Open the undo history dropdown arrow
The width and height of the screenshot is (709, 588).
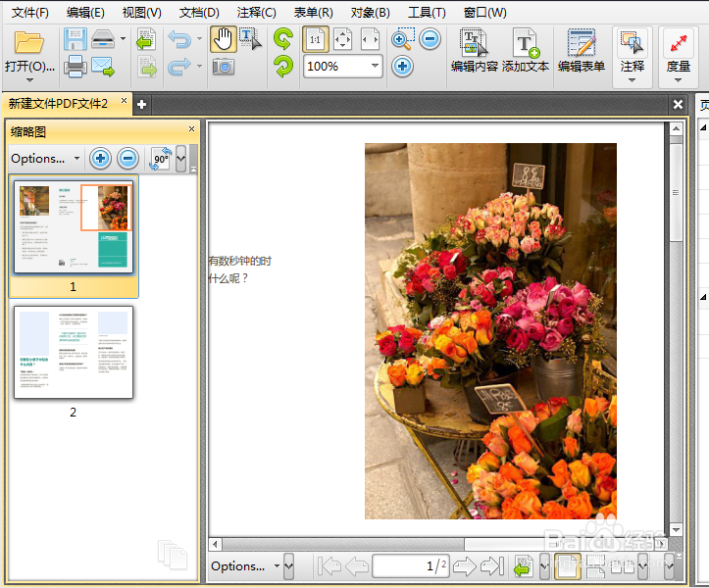coord(199,39)
